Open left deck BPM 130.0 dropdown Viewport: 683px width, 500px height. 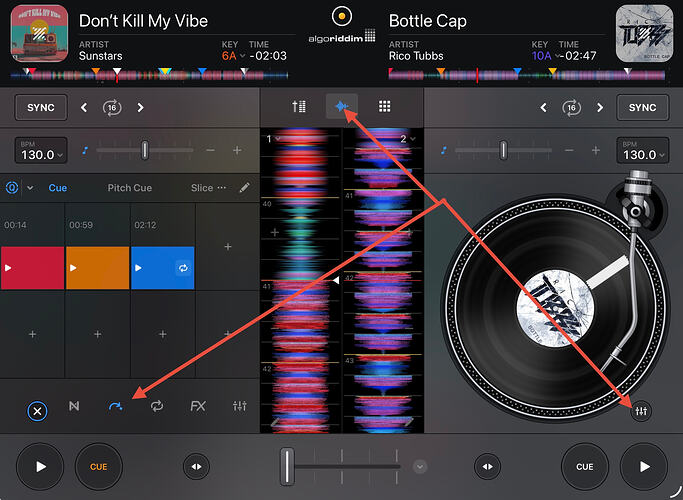41,150
